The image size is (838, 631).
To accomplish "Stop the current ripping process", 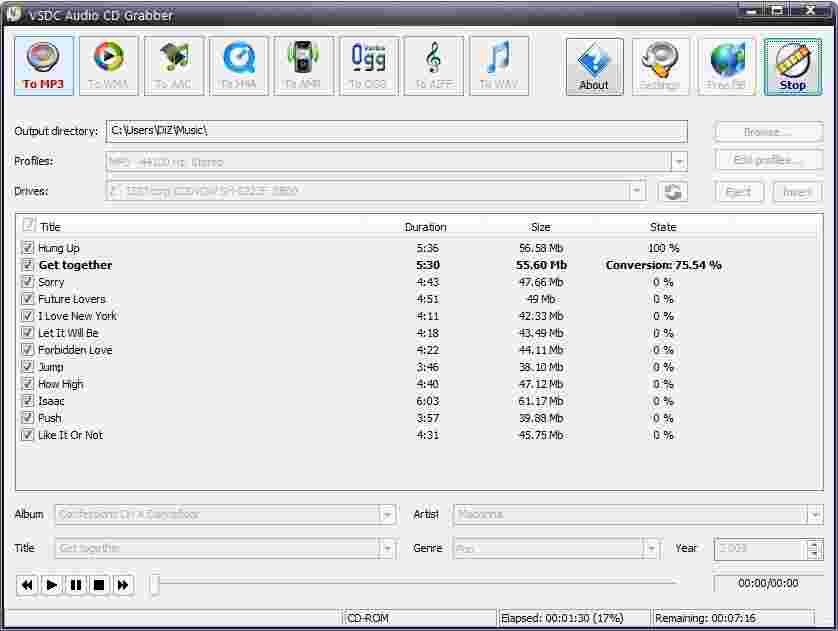I will [x=792, y=67].
